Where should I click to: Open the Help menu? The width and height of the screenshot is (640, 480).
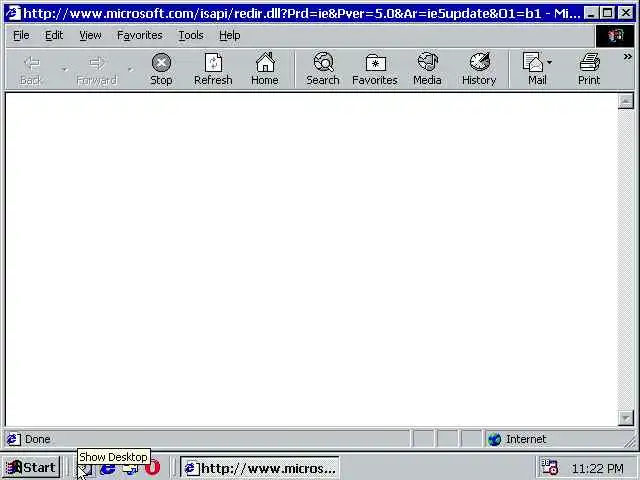[x=229, y=36]
